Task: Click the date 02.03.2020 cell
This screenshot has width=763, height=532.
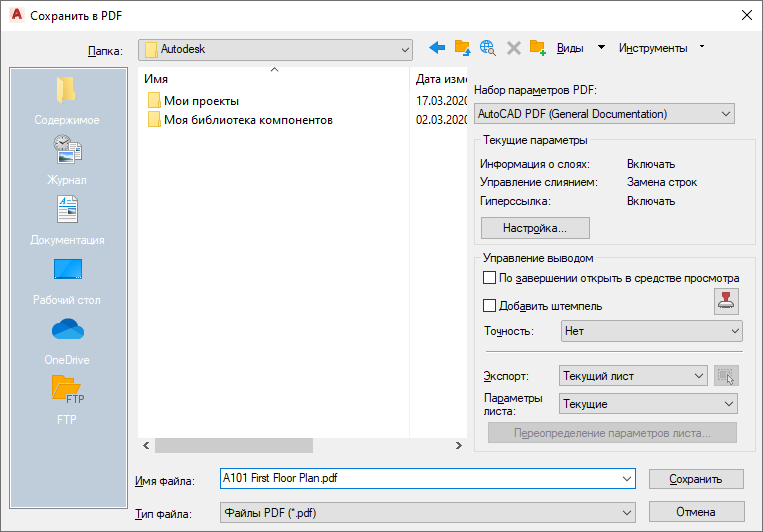Action: [441, 120]
